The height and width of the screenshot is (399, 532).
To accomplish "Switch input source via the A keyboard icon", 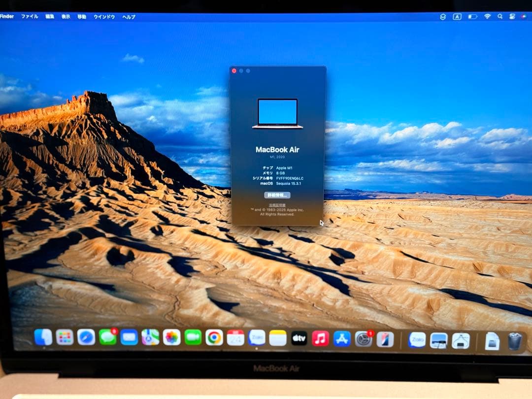I will [458, 16].
